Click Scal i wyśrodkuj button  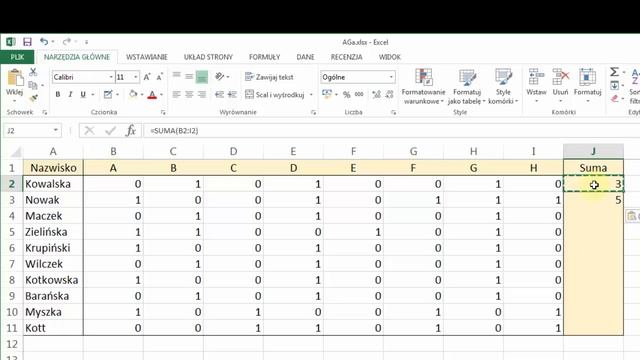[275, 95]
